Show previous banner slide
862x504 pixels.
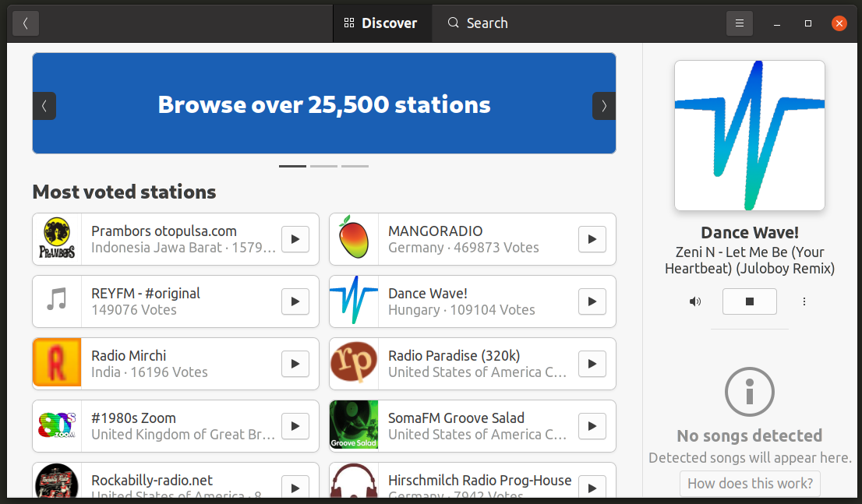pos(44,105)
